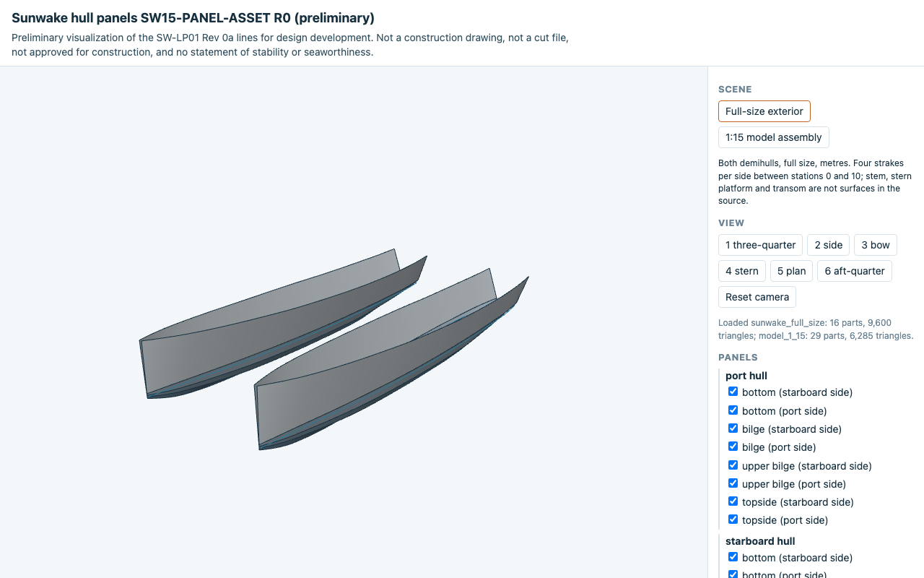Toggle port hull topside (starboard side)
Viewport: 924px width, 578px height.
[x=733, y=501]
